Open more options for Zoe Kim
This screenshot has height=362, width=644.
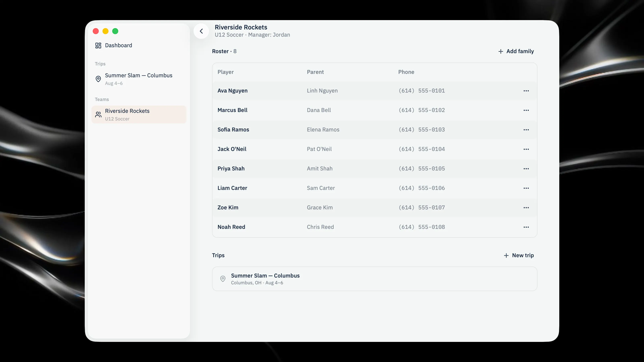pos(526,208)
